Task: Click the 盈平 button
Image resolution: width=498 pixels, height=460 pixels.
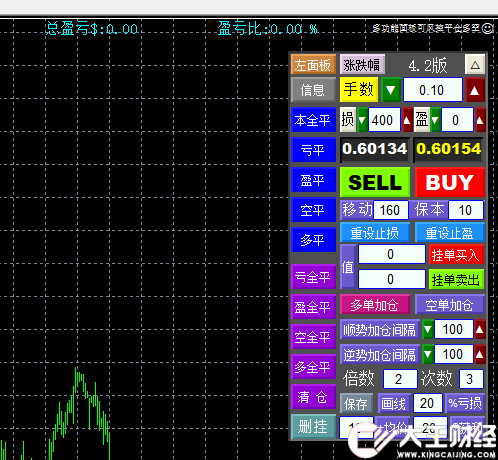Action: click(x=313, y=180)
